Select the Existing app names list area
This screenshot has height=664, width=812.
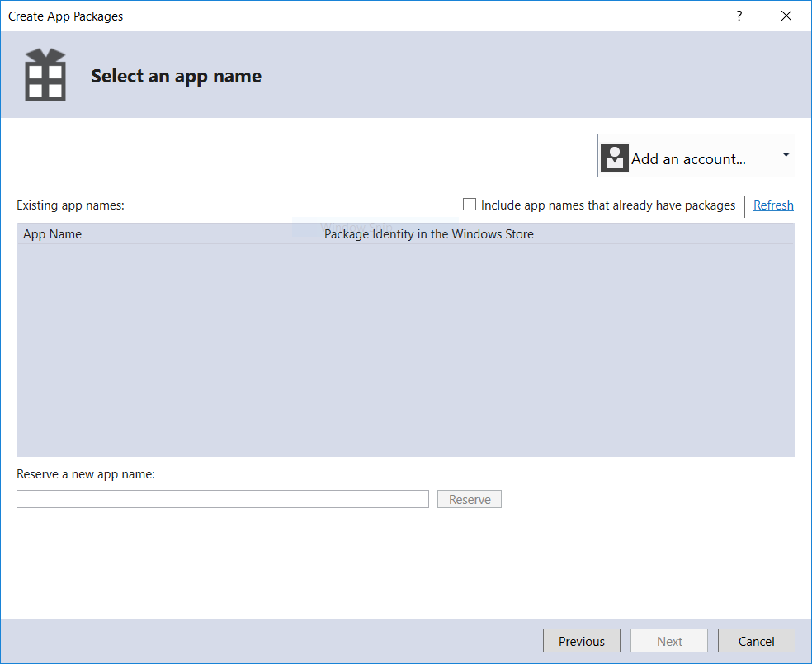[x=406, y=346]
